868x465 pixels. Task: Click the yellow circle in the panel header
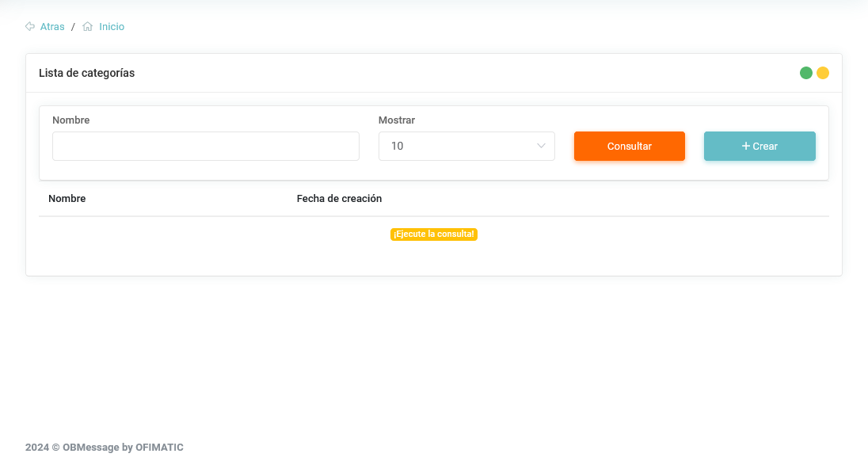coord(823,73)
